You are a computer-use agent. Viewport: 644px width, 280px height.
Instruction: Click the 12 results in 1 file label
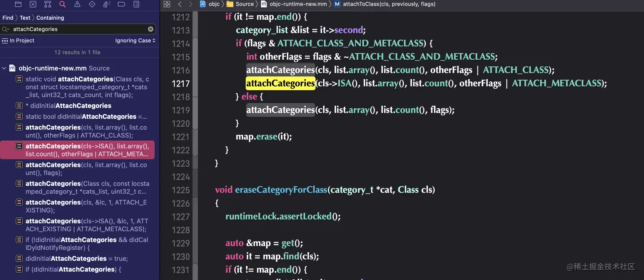pyautogui.click(x=77, y=52)
